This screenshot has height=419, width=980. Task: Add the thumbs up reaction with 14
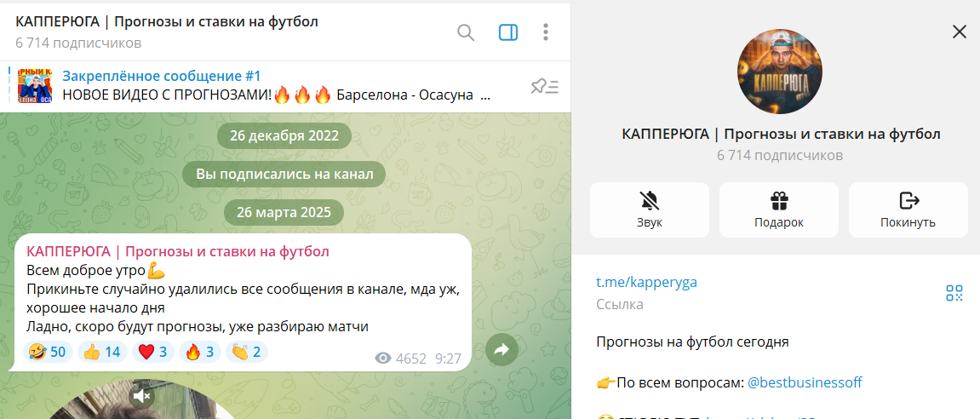point(102,352)
